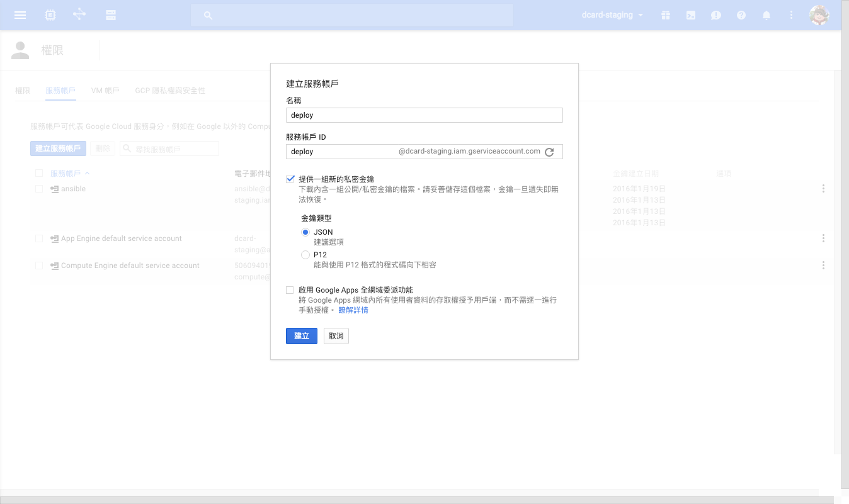Viewport: 849px width, 504px height.
Task: Open notifications bell icon
Action: point(766,15)
